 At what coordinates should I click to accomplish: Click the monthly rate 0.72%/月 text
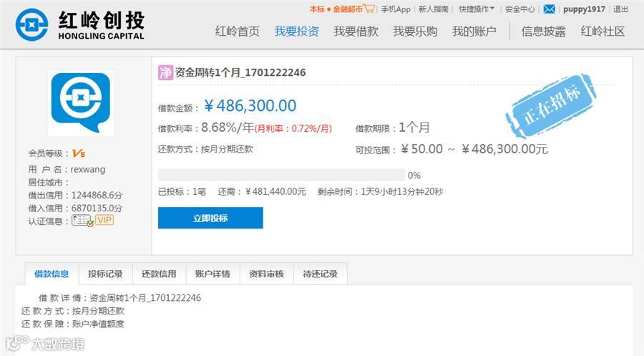pos(293,128)
